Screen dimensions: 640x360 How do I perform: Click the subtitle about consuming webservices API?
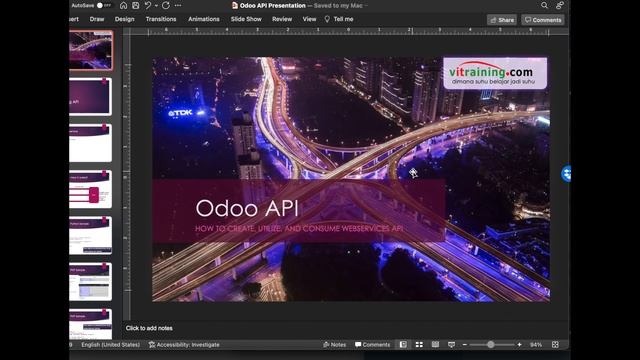click(x=299, y=229)
